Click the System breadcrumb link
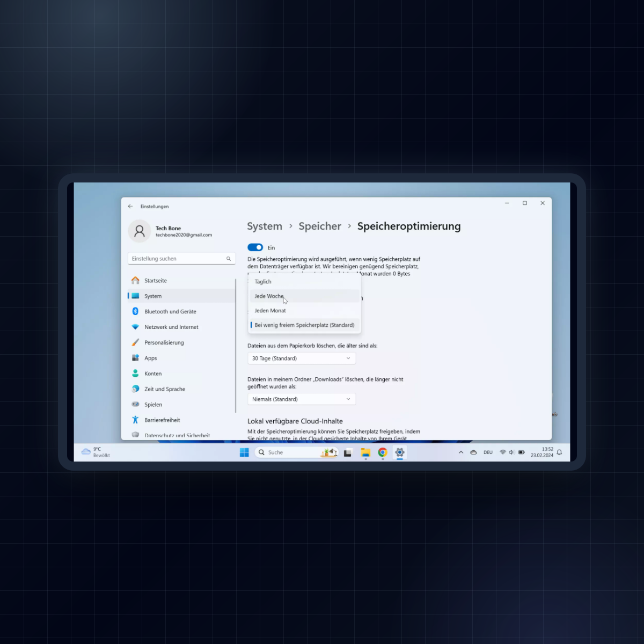 pos(265,226)
